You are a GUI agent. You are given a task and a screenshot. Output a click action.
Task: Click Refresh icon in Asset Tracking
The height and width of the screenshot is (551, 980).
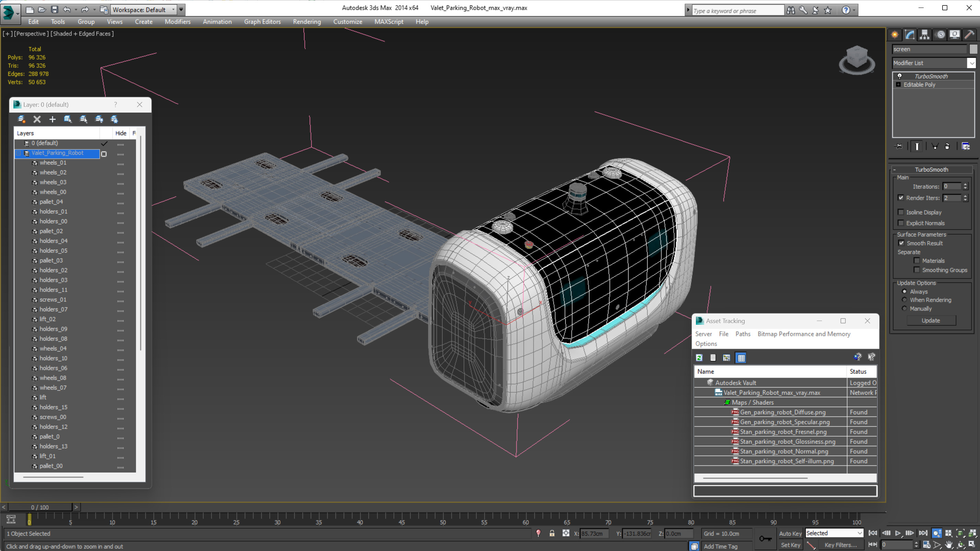[x=699, y=357]
